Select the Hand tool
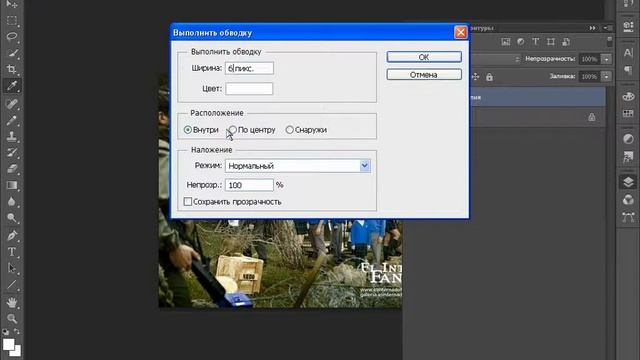The width and height of the screenshot is (640, 360). (x=12, y=302)
